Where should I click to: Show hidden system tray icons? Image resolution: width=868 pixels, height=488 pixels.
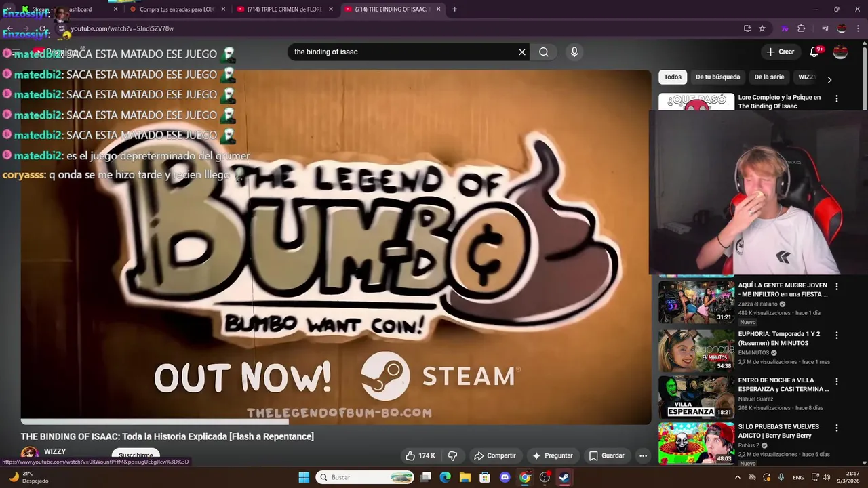pyautogui.click(x=738, y=477)
